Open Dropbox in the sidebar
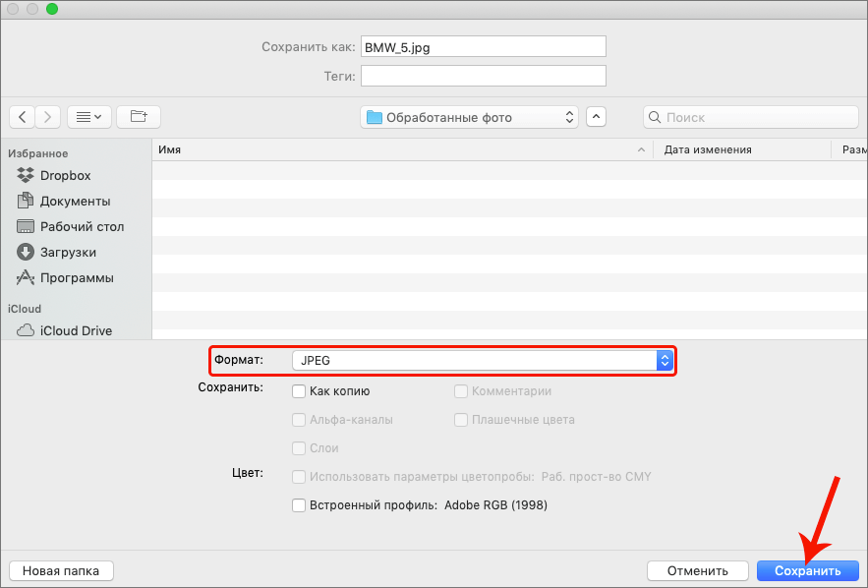868x588 pixels. 65,175
